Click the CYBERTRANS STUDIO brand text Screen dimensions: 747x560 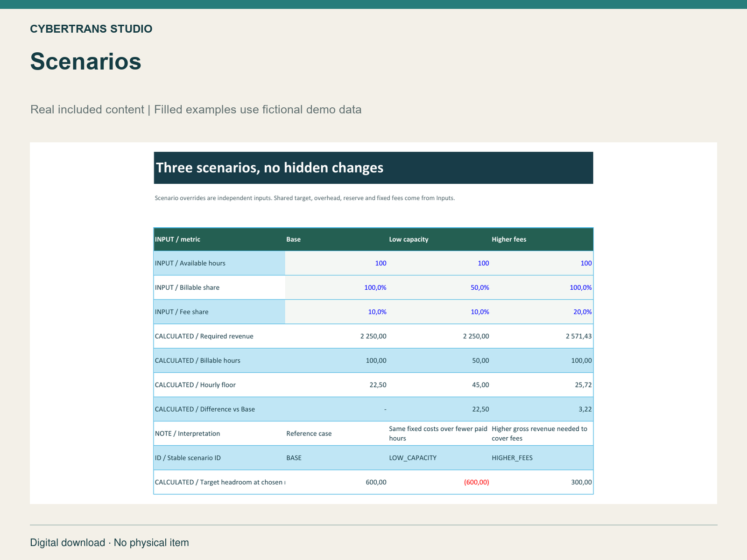(x=91, y=29)
